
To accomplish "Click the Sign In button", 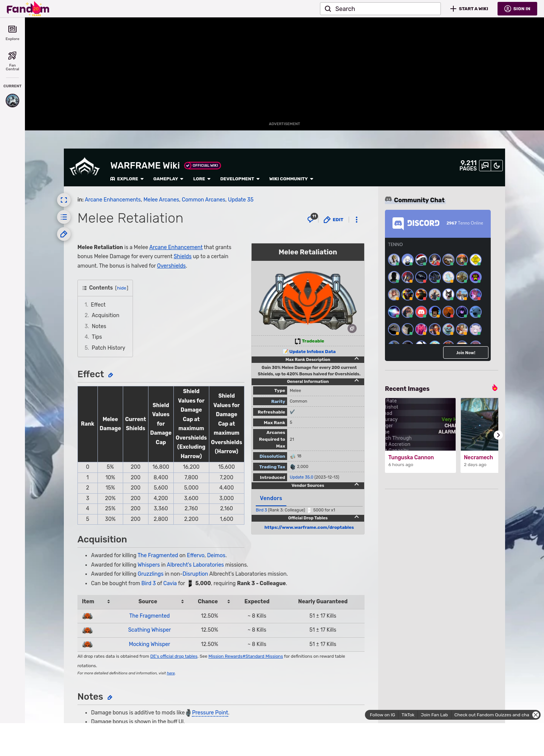I will pos(517,9).
